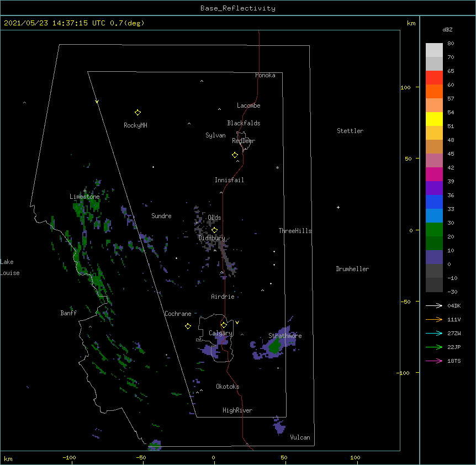The height and width of the screenshot is (465, 476).
Task: Pick the bright yellow 51-54 dBZ swatch
Action: [434, 119]
